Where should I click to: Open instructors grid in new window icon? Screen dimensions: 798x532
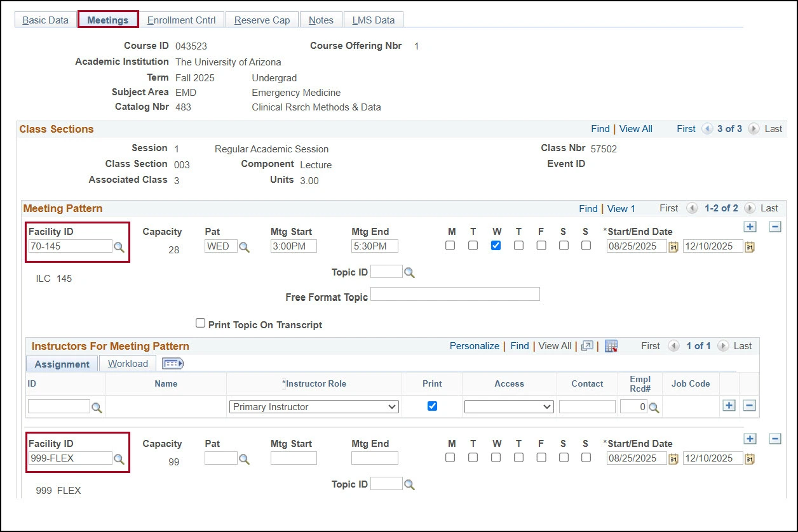tap(588, 346)
